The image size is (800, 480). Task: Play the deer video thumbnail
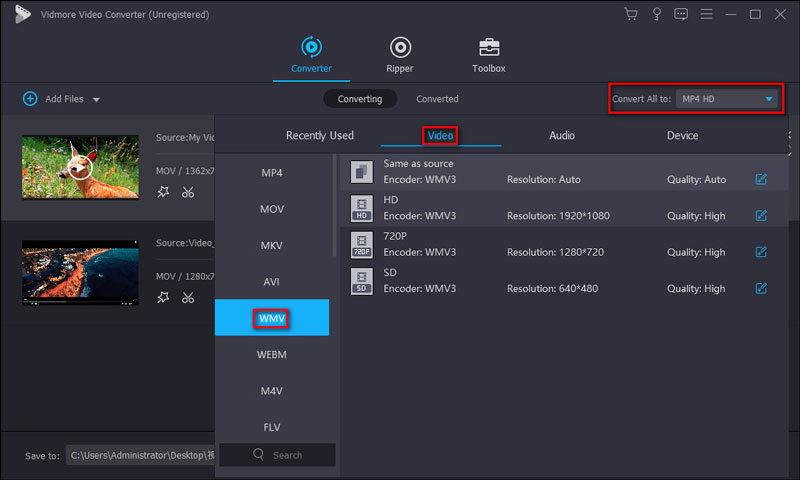pos(80,167)
